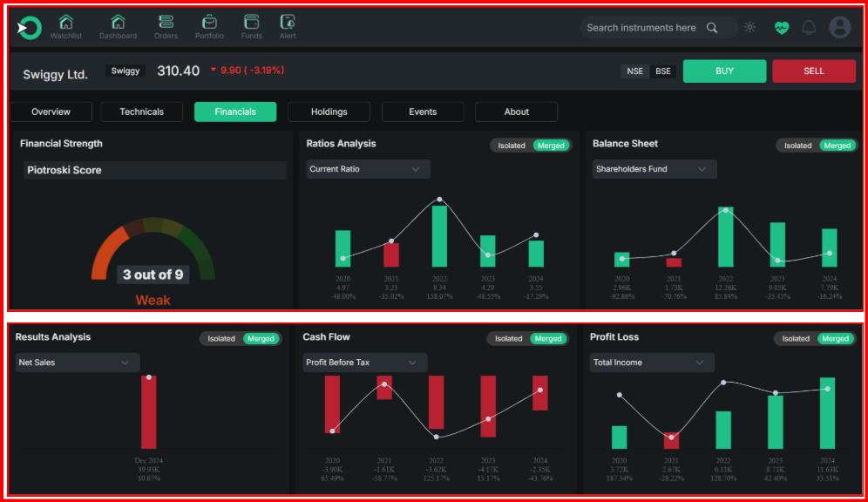Screen dimensions: 868x502
Task: Click the 39.93K Net Sales value
Action: click(x=148, y=470)
